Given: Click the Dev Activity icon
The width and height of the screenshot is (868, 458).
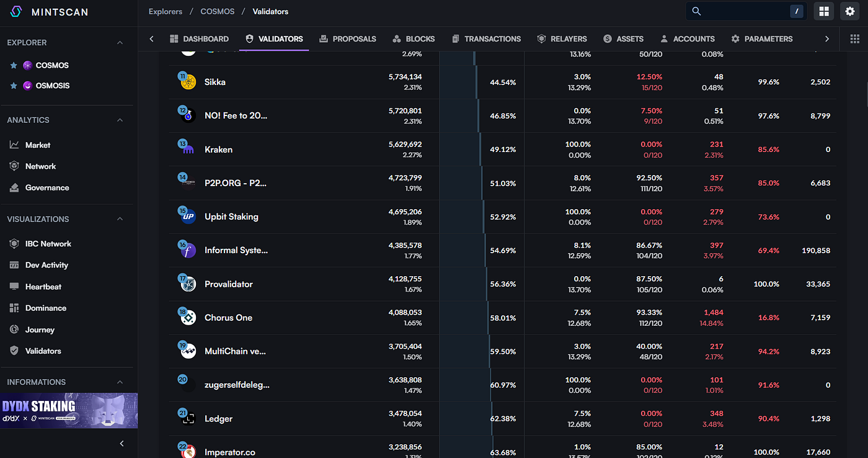Looking at the screenshot, I should [14, 265].
